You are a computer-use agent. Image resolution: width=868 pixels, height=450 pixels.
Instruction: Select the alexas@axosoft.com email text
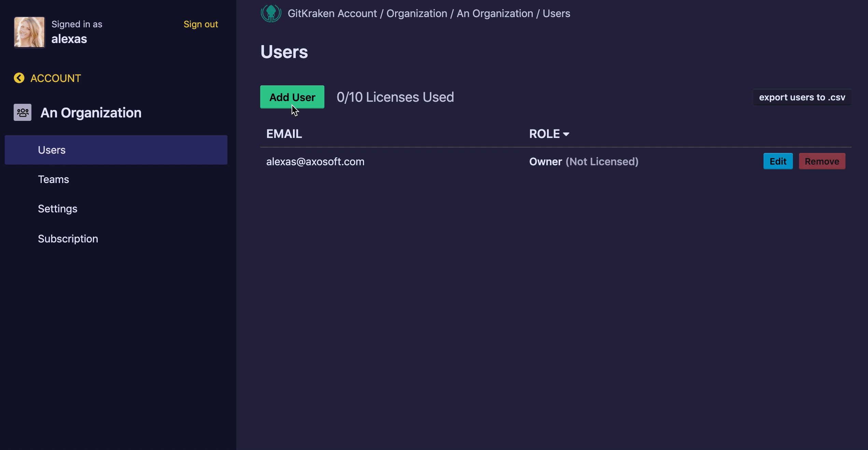[x=315, y=161]
